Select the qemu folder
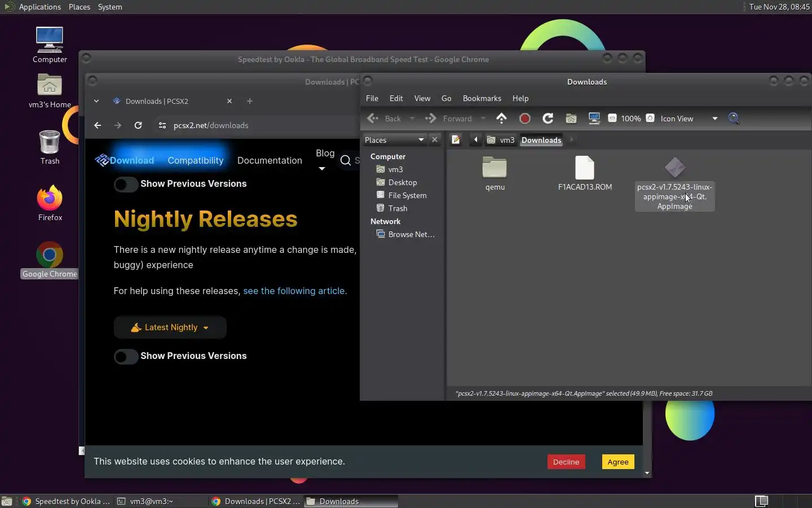Viewport: 812px width, 508px height. [495, 174]
